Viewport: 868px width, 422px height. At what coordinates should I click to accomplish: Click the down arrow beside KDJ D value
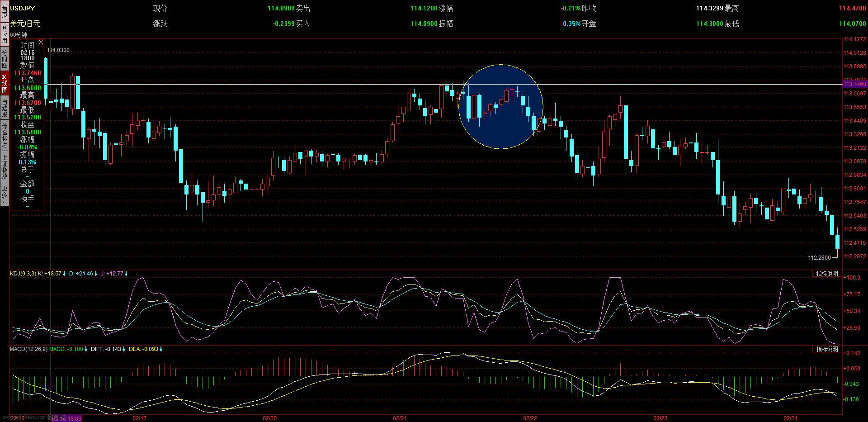pos(96,274)
